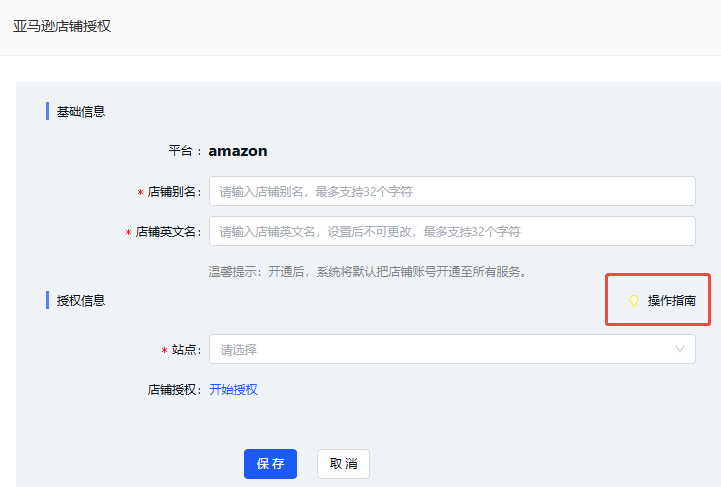Click the 开始授权 link

(233, 390)
